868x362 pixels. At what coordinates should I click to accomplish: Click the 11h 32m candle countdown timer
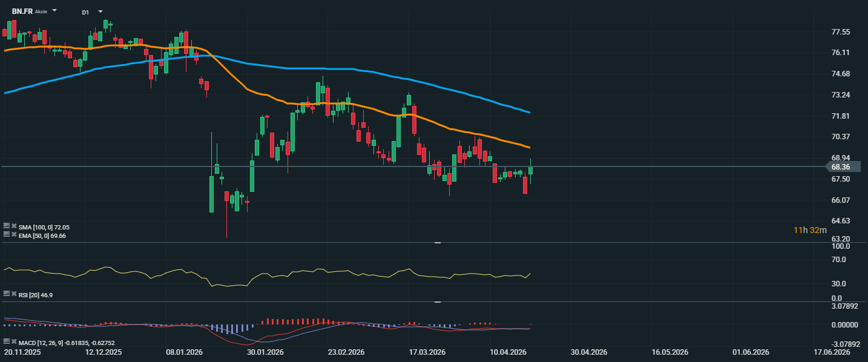(x=810, y=230)
